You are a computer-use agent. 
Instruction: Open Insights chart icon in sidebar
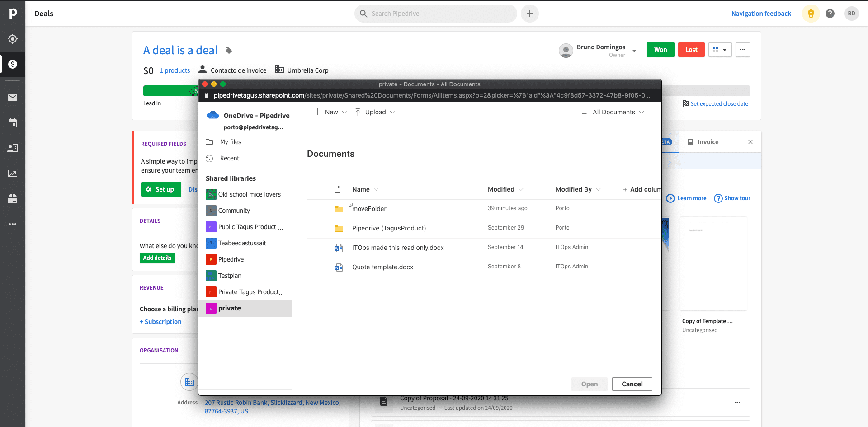[x=13, y=174]
